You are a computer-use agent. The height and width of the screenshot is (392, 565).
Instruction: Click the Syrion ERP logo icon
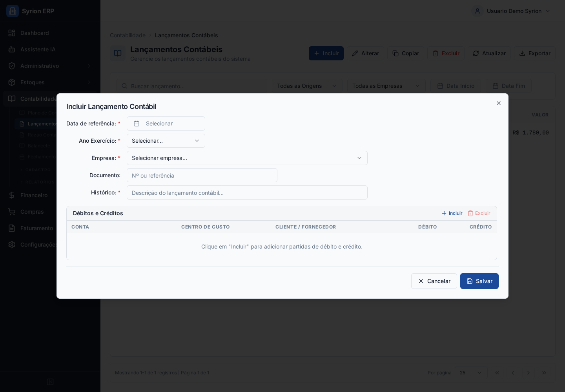(x=13, y=11)
